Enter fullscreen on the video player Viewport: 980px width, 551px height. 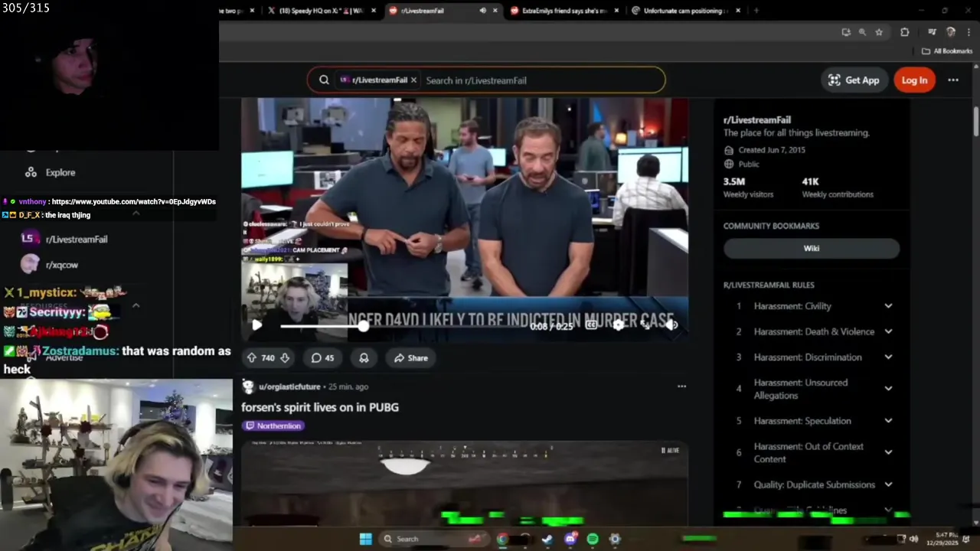[645, 324]
